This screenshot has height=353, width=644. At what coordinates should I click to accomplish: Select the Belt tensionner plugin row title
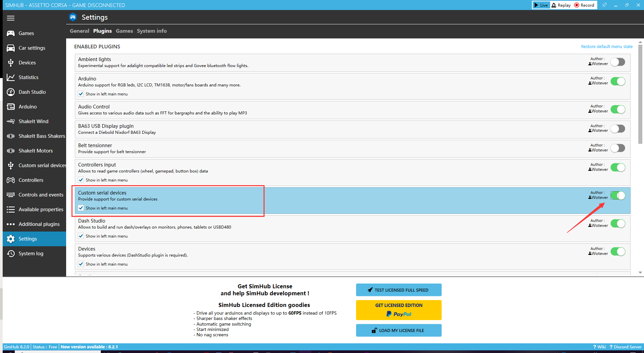[95, 145]
